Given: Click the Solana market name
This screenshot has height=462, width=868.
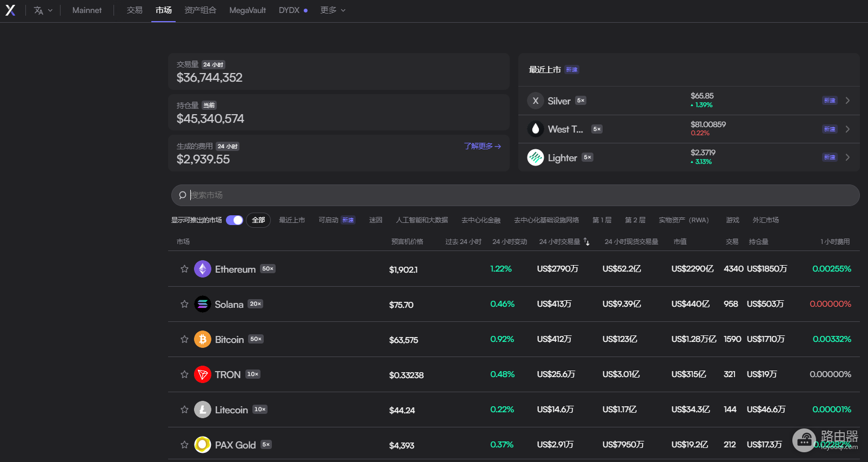Looking at the screenshot, I should (229, 305).
